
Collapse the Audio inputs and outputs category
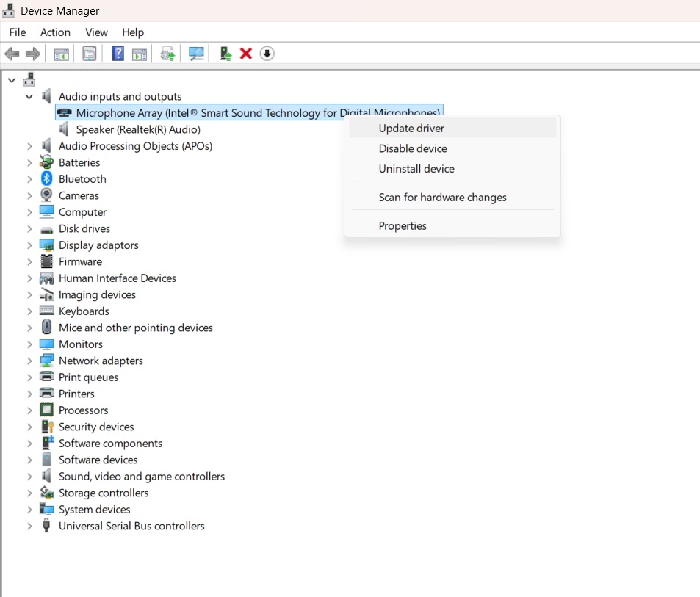pyautogui.click(x=29, y=96)
